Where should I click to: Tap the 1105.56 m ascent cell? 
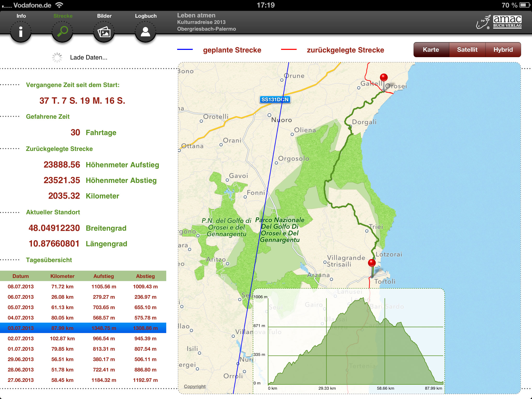[x=104, y=287]
